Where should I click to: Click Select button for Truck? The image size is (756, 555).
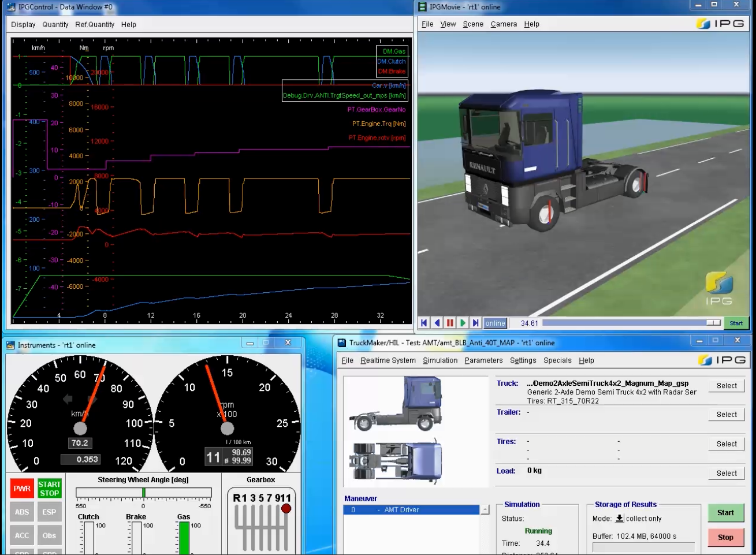click(x=727, y=386)
